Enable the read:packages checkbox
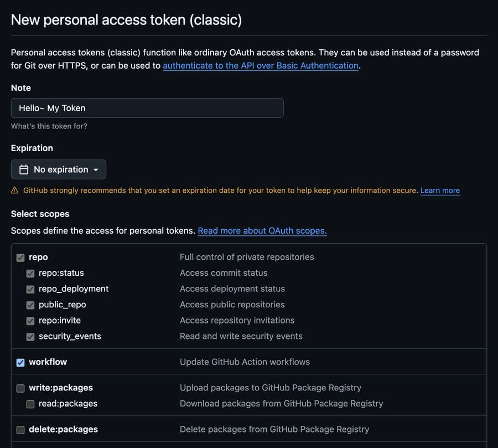The height and width of the screenshot is (448, 498). pyautogui.click(x=30, y=404)
